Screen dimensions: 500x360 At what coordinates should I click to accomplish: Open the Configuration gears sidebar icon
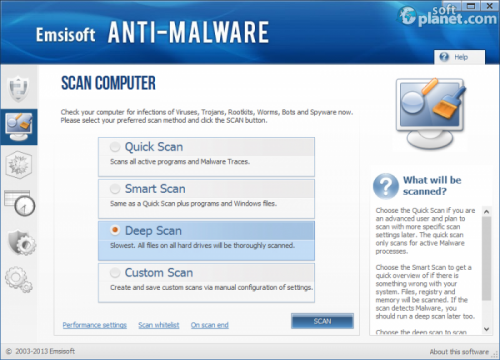tap(19, 279)
